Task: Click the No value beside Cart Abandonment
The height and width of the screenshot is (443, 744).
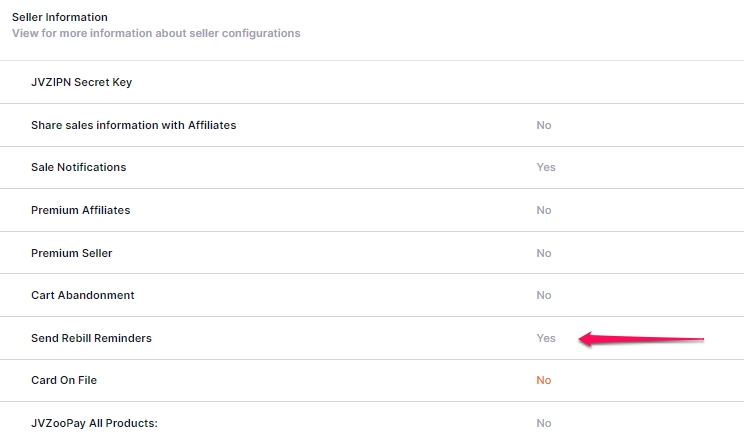Action: point(544,295)
